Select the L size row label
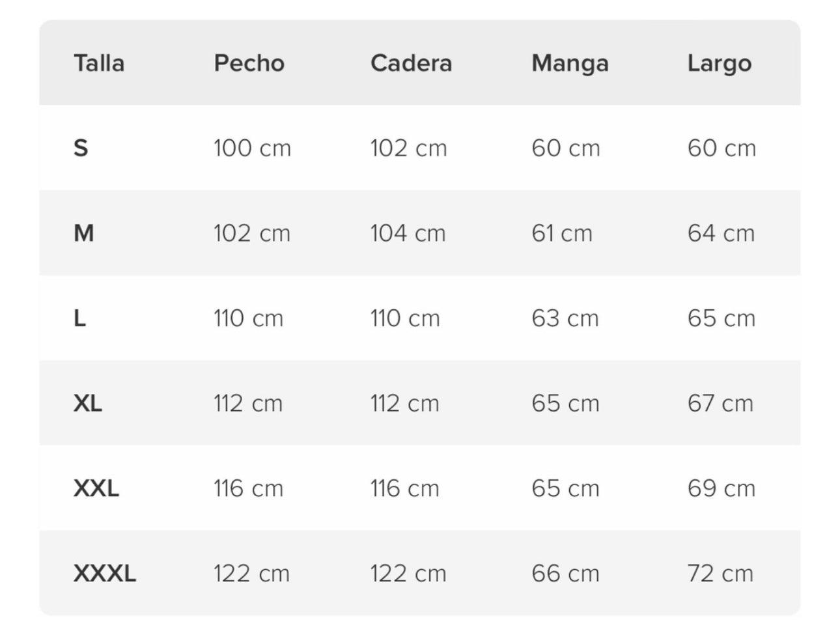The width and height of the screenshot is (840, 631). click(79, 318)
